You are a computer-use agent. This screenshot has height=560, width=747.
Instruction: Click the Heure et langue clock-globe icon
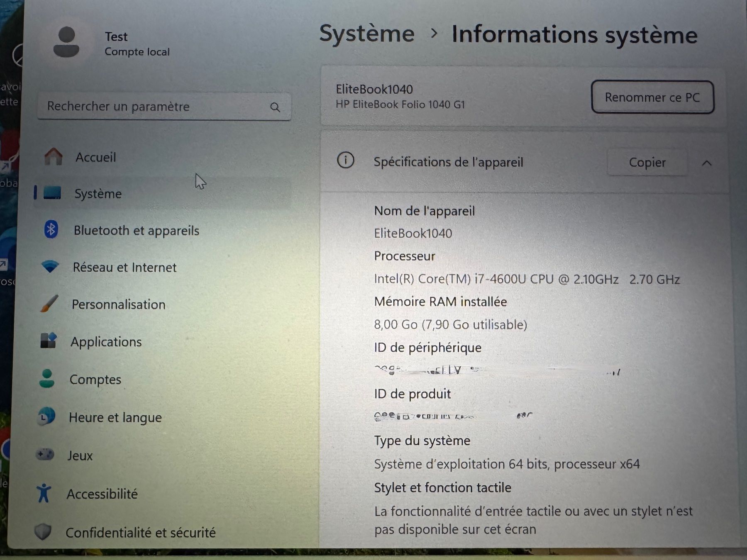click(x=46, y=416)
